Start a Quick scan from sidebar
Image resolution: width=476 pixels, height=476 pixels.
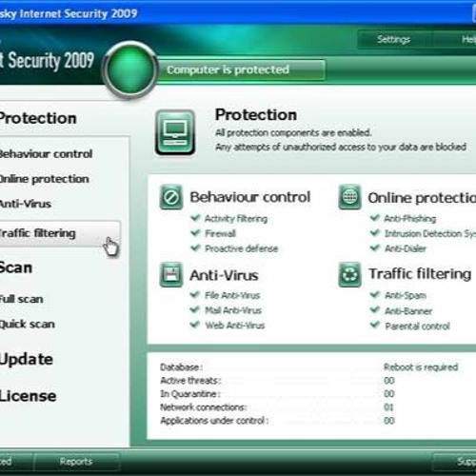click(x=28, y=324)
